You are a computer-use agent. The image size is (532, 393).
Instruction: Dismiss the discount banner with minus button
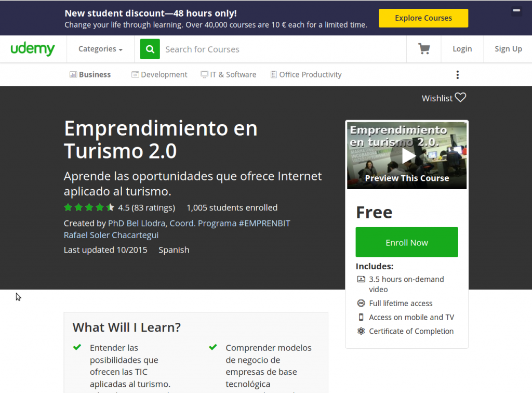click(x=516, y=10)
